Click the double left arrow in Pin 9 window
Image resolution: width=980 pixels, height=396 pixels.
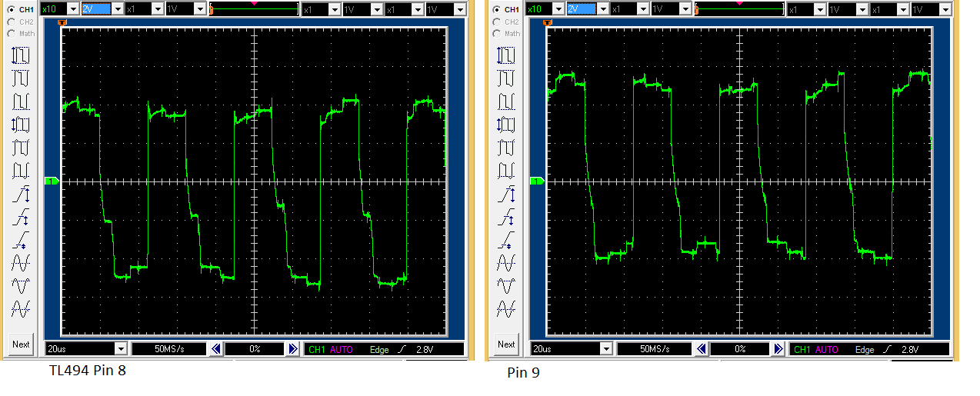coord(702,349)
